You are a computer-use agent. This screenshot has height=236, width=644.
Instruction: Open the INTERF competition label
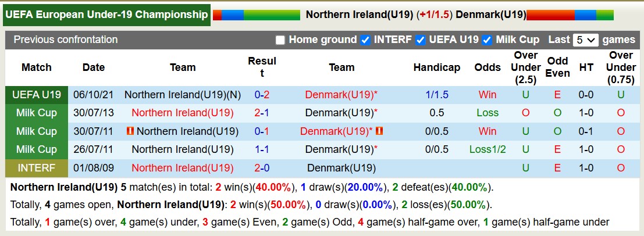(x=37, y=169)
